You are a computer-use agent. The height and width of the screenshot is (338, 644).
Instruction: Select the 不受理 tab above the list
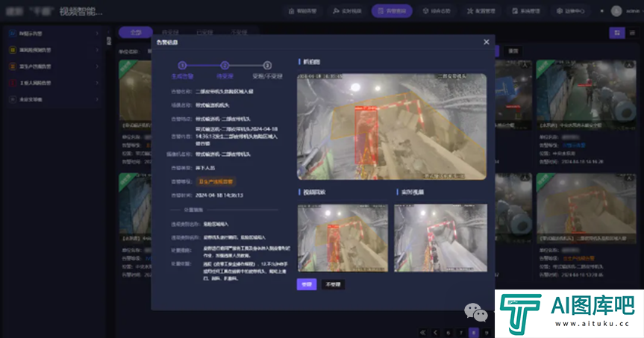(239, 32)
